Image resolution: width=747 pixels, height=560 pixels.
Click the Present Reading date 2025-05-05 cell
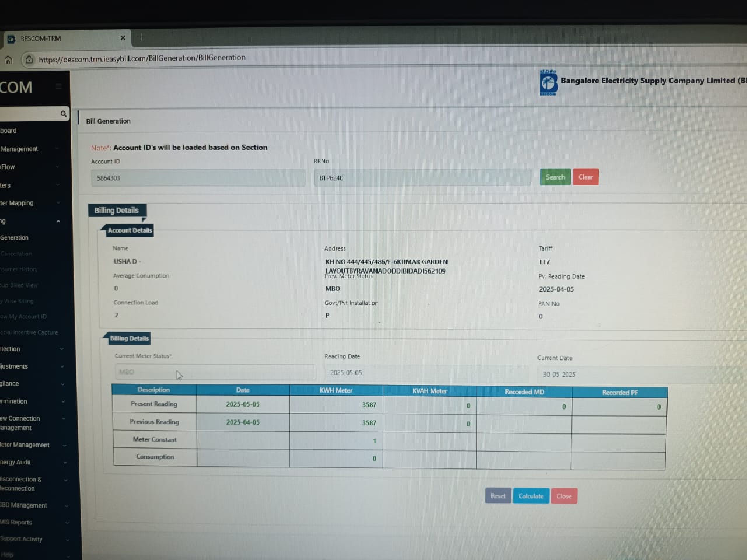click(243, 404)
